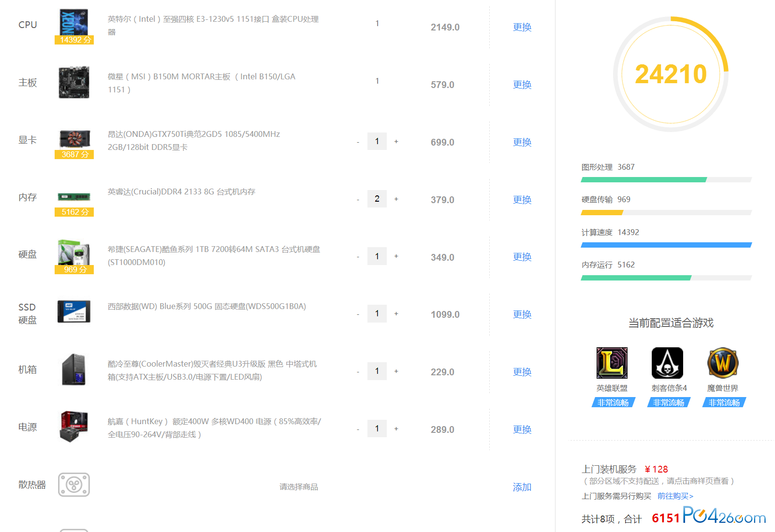Add a cooler with 添加 link
Viewport: 775px width, 532px height.
point(522,487)
